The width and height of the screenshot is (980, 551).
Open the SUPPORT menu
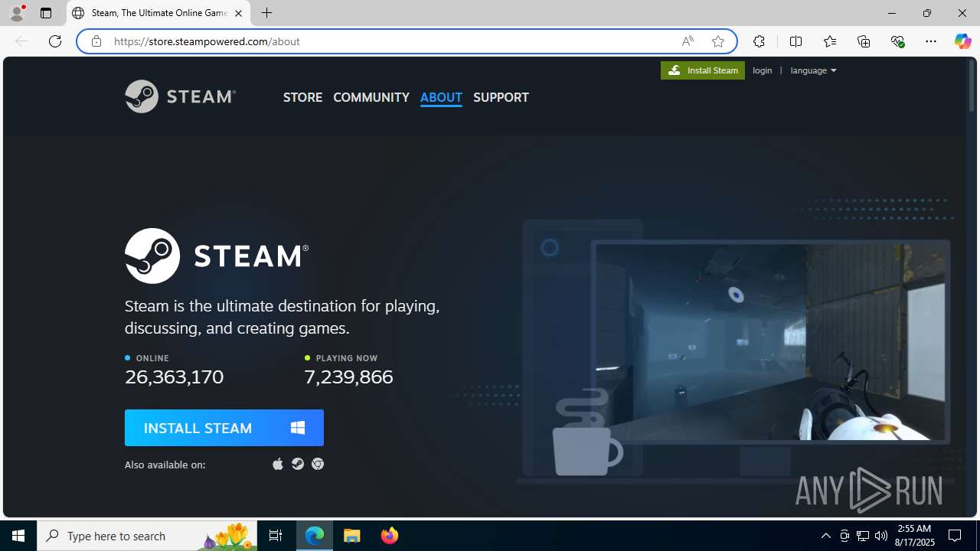click(x=501, y=97)
